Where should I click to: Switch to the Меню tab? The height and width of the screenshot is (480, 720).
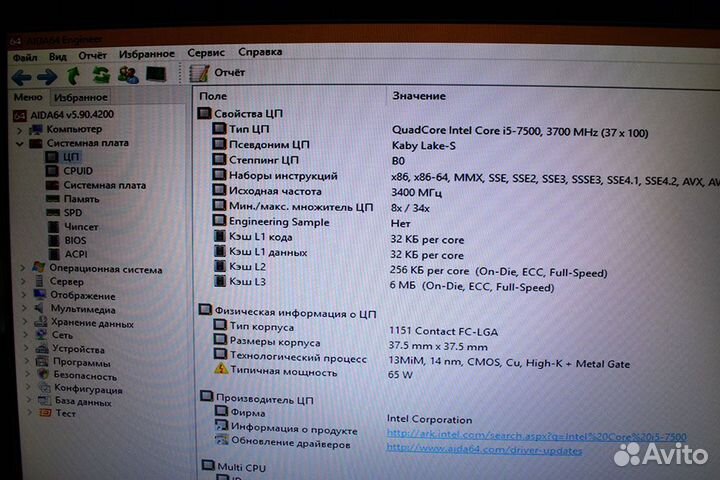point(28,97)
